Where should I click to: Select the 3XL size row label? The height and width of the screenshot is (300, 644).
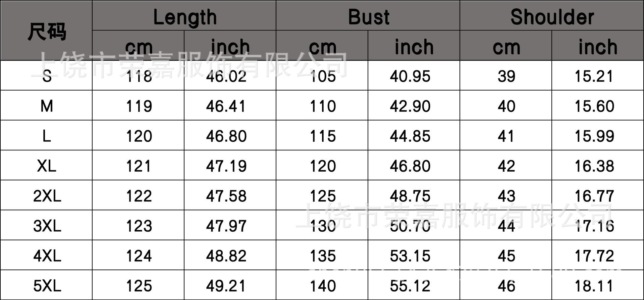point(47,226)
